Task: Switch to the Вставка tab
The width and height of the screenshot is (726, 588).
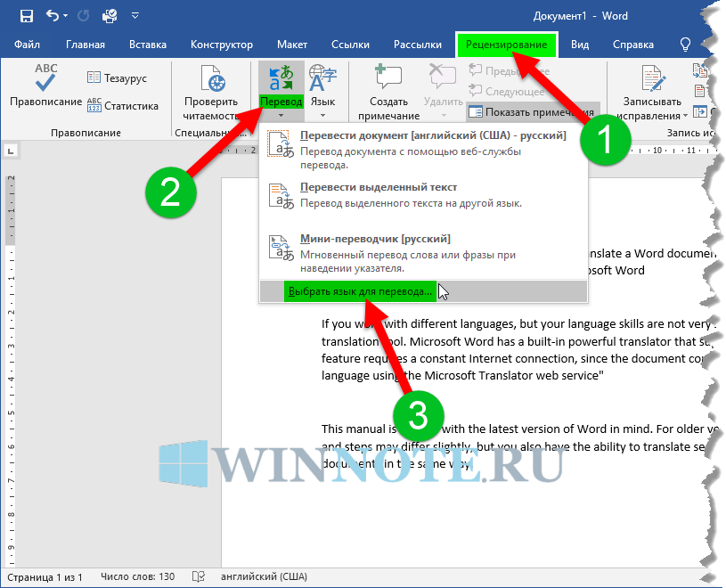Action: (147, 45)
